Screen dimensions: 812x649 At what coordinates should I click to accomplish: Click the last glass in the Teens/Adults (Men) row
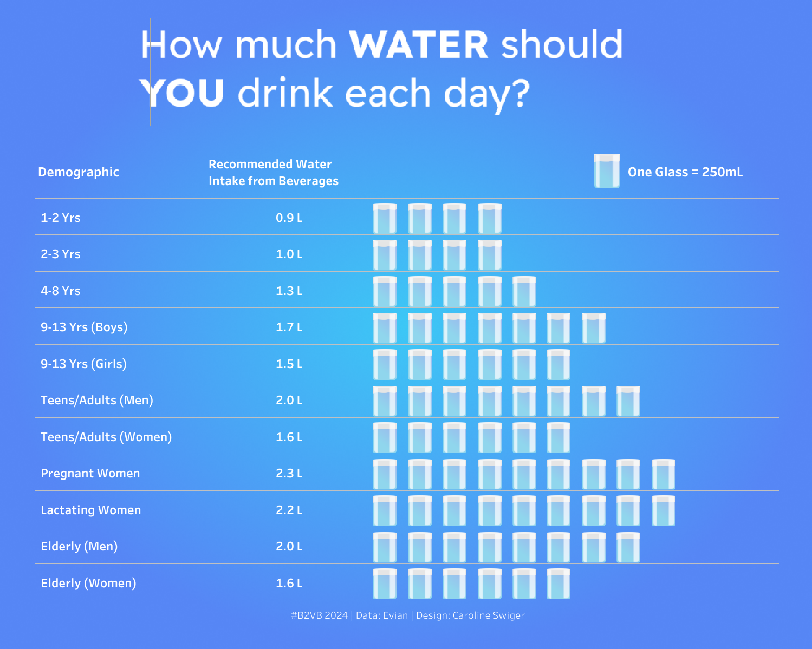pos(628,401)
